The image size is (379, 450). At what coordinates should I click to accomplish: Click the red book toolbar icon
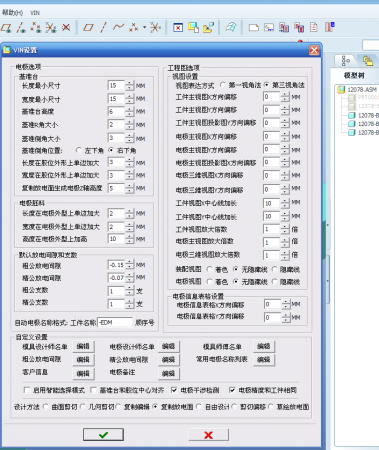pos(329,27)
